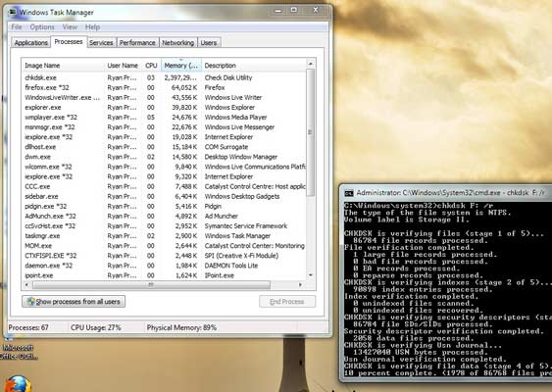Select the msnmsgr.exe *32 process
Viewport: 552px width, 392px height.
(x=164, y=126)
